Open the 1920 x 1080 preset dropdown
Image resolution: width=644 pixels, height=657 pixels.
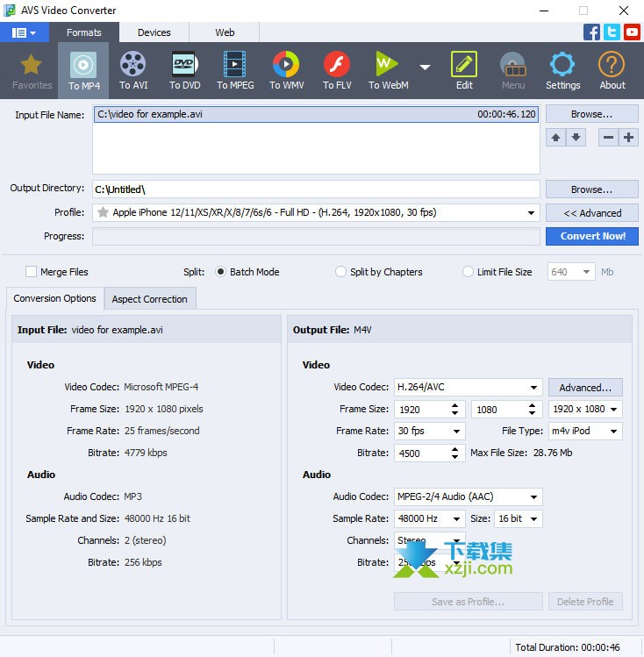585,409
